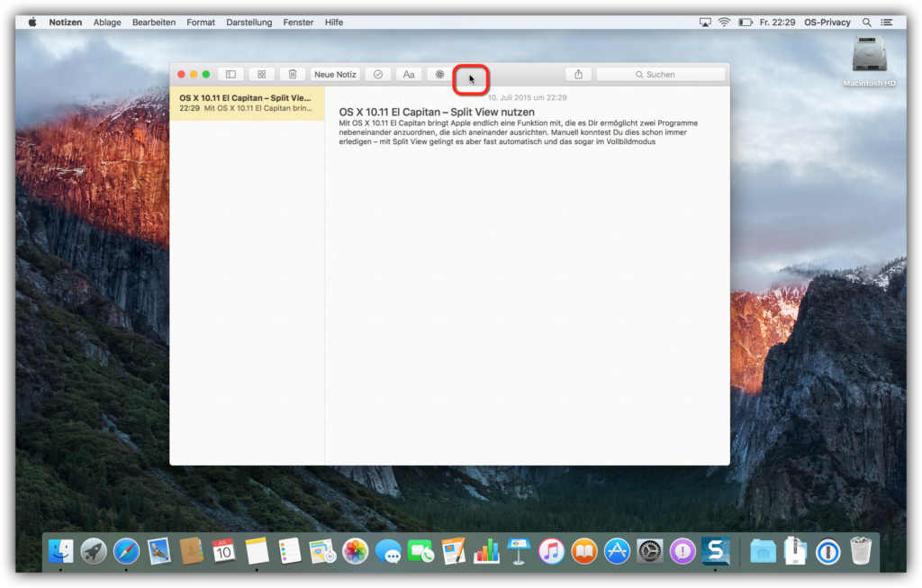922x588 pixels.
Task: Insert a checklist with the checkmark icon
Action: pos(378,75)
